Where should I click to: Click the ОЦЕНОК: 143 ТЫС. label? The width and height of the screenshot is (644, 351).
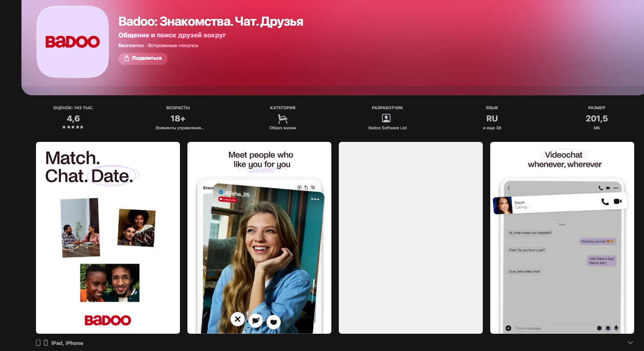tap(73, 108)
